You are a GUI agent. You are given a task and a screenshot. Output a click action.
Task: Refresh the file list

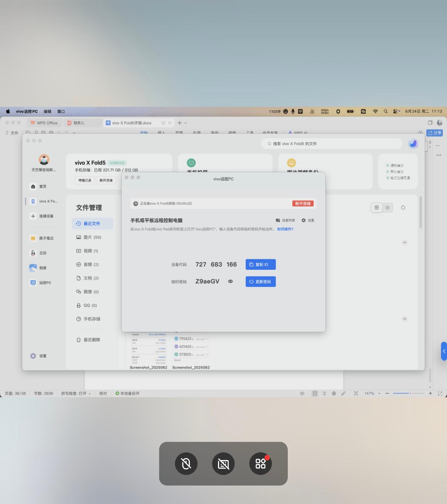tap(403, 208)
